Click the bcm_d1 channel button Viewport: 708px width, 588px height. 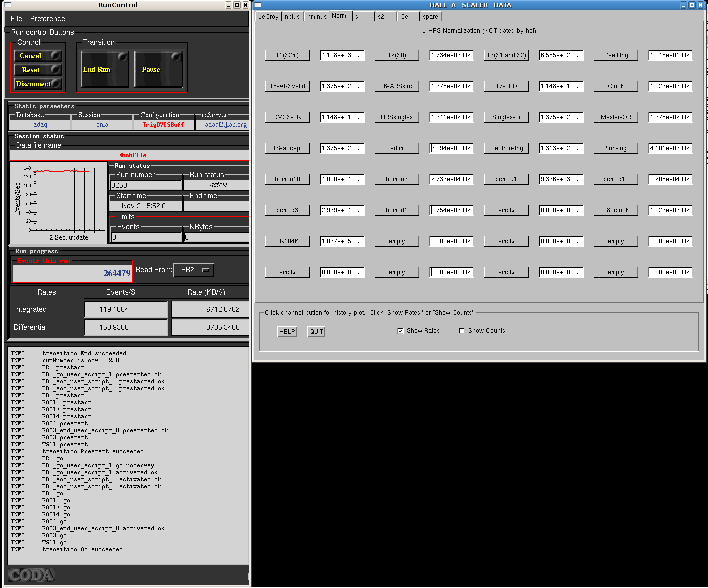397,210
